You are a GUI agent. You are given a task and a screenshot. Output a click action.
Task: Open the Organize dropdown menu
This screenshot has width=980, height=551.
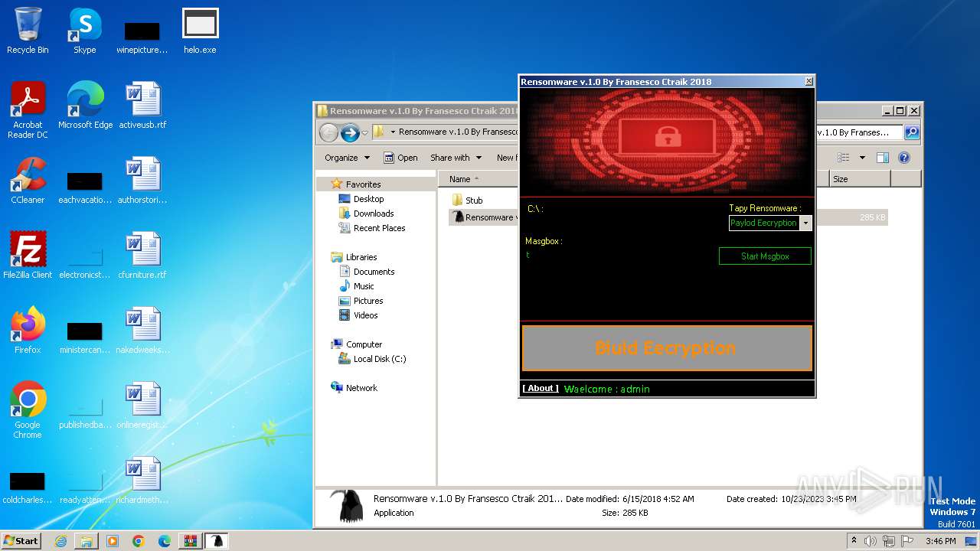[347, 158]
